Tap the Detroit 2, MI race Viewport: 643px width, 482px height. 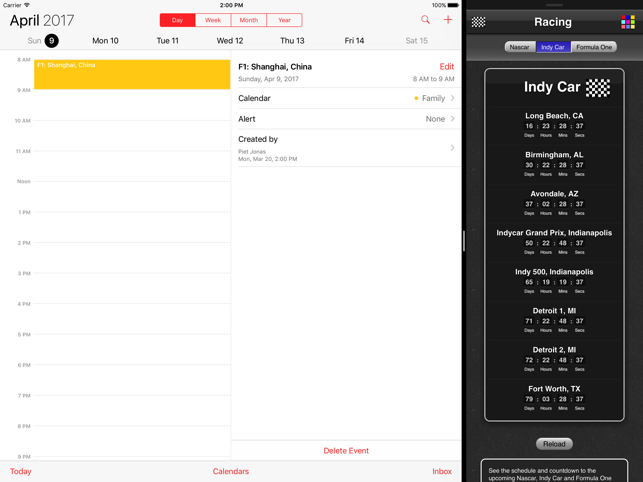(554, 359)
